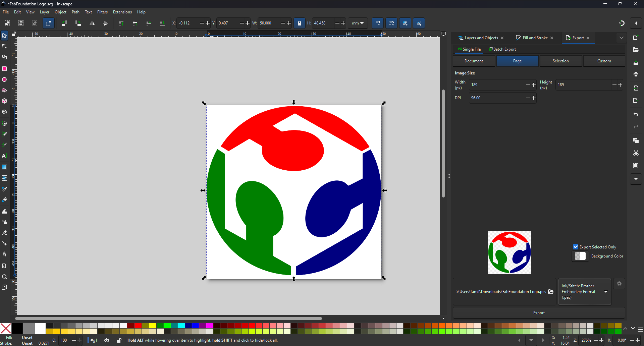Open the Path menu
644x346 pixels.
75,12
